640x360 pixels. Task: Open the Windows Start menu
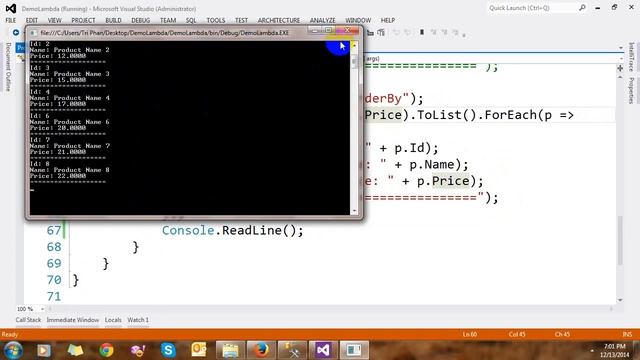point(13,350)
